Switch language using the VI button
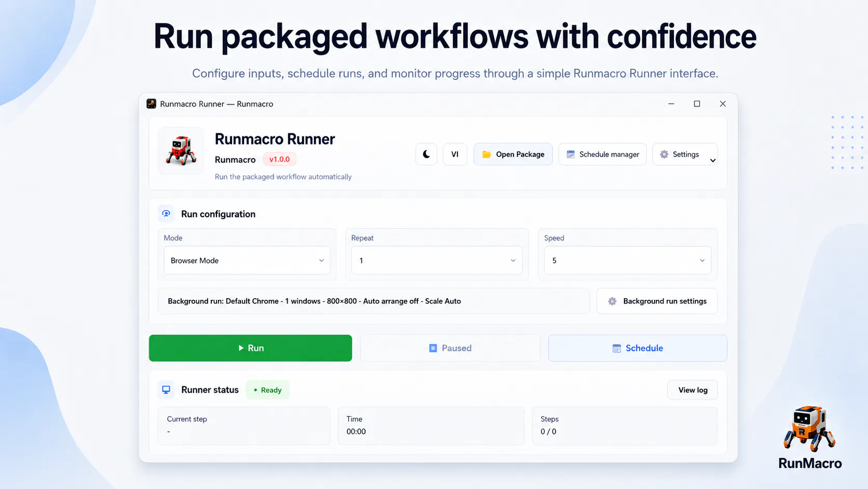 455,154
